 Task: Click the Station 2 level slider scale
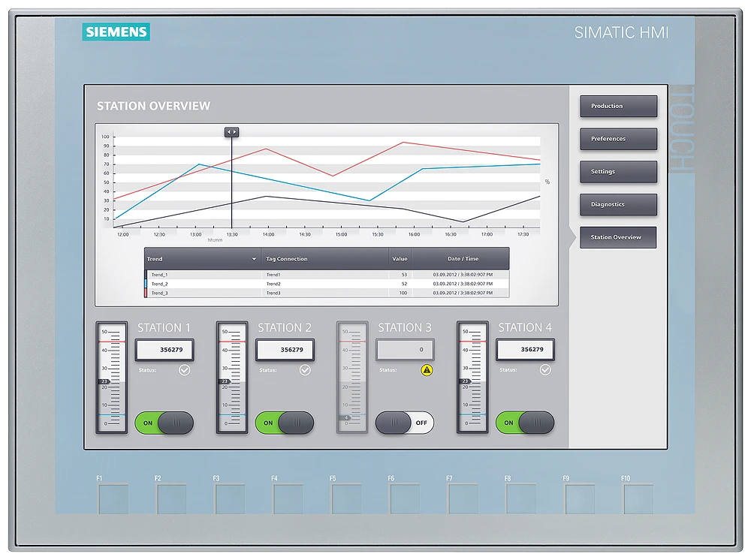231,379
